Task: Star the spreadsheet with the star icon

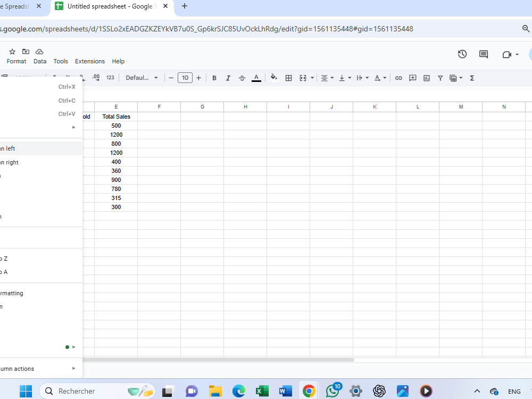Action: click(12, 52)
